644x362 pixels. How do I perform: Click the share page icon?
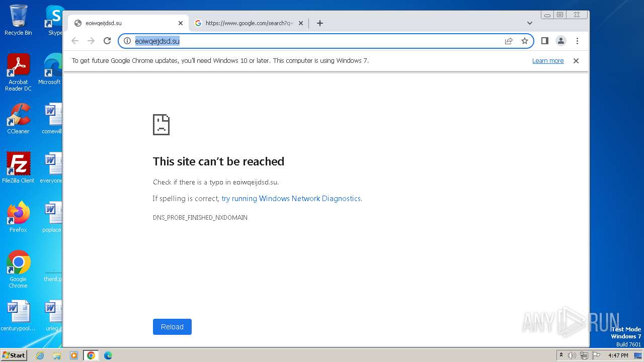click(x=509, y=41)
